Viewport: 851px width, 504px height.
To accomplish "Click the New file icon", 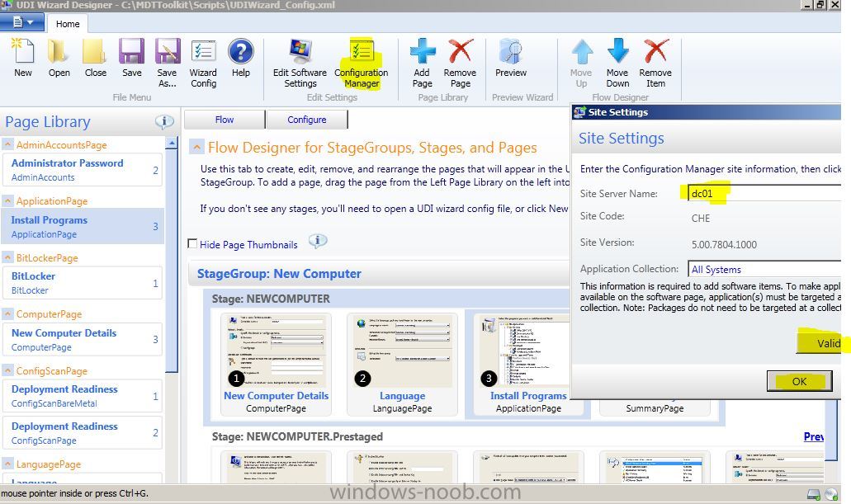I will coord(23,58).
